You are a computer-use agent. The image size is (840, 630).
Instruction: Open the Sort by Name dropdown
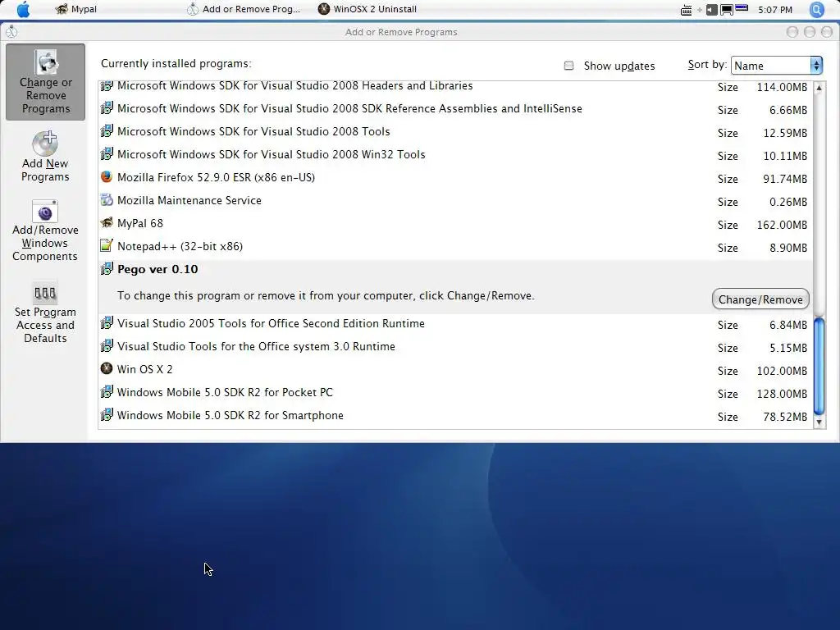click(x=776, y=66)
